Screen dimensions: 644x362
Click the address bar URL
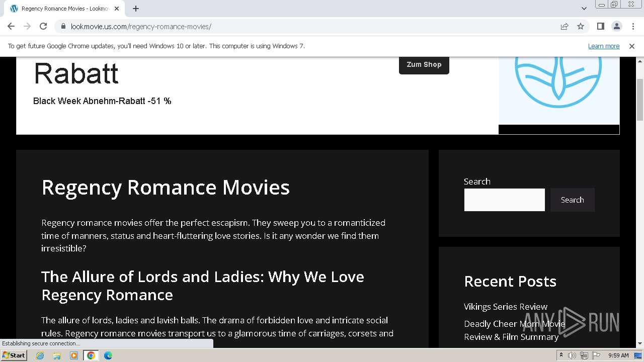[x=141, y=27]
